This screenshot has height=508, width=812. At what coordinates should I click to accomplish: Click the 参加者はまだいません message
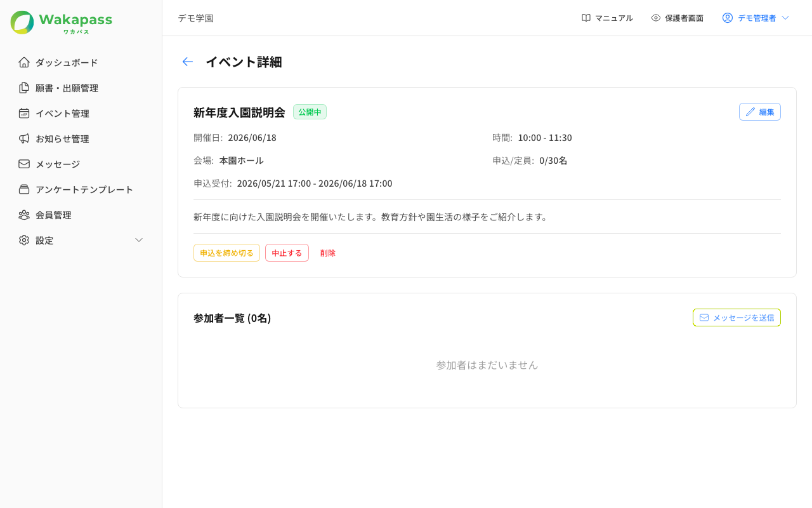point(487,365)
